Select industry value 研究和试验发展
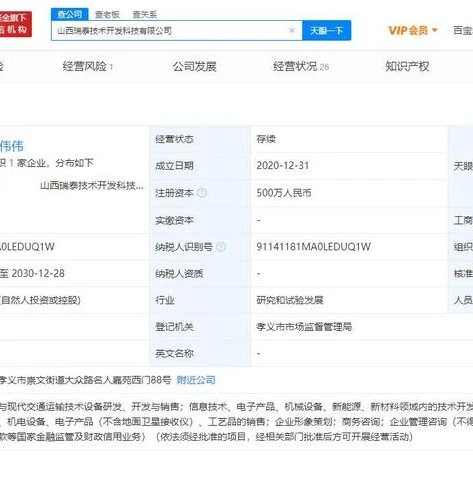The image size is (473, 477). click(x=290, y=300)
